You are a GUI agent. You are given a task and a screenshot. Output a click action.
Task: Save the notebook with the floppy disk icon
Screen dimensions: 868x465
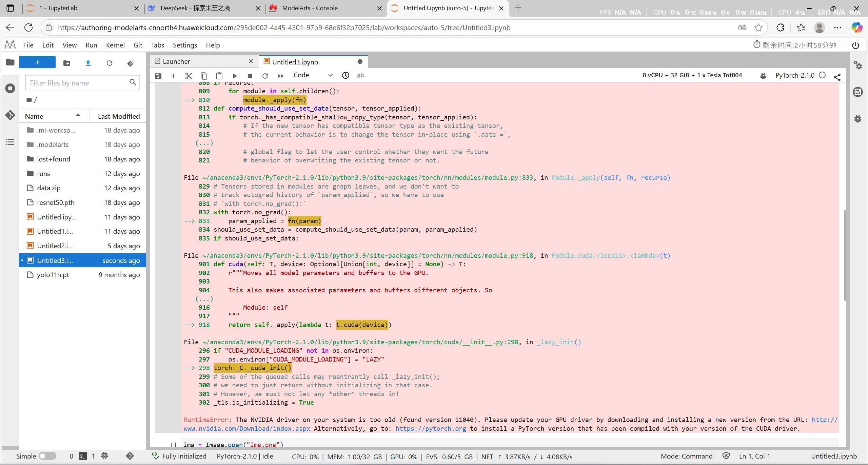point(158,76)
